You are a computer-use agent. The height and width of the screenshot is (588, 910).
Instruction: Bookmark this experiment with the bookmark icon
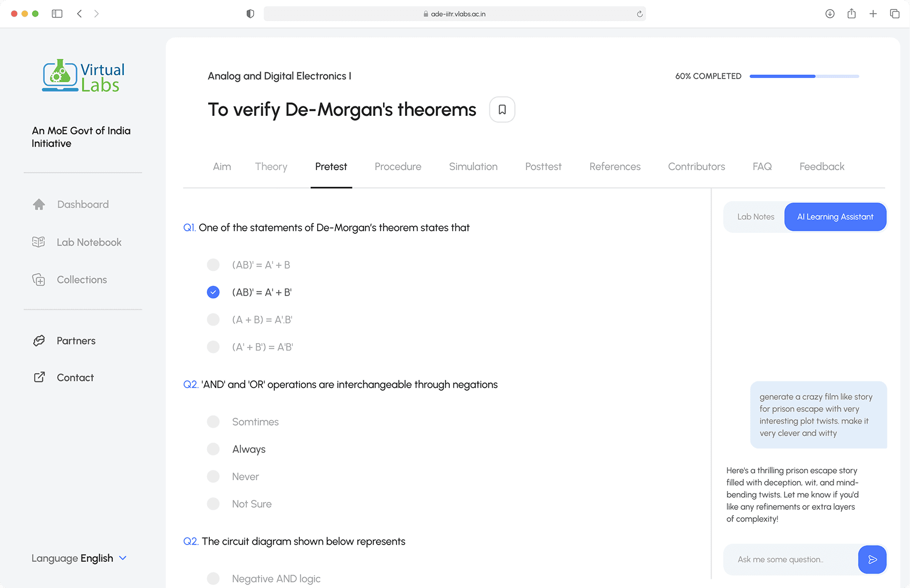(x=502, y=109)
